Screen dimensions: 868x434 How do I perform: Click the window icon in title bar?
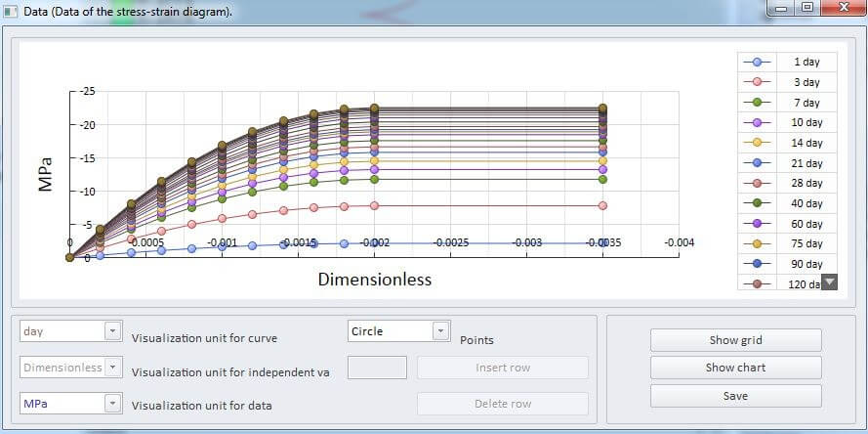[x=11, y=11]
